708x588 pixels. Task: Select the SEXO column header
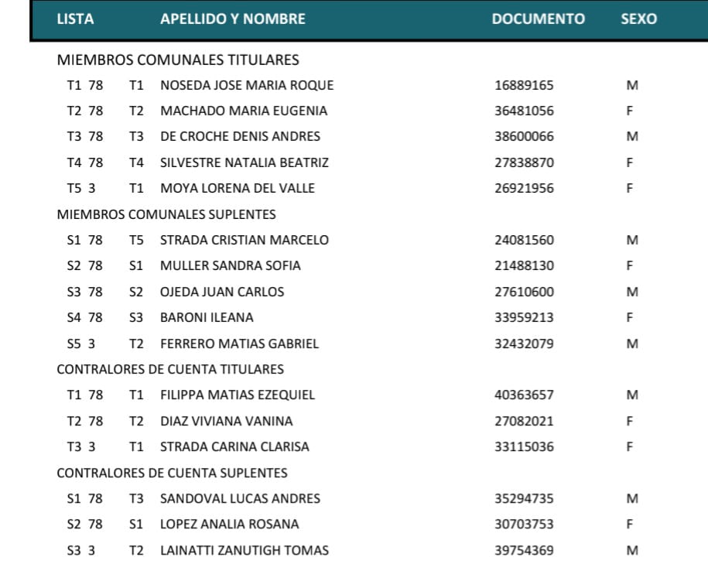(x=638, y=19)
